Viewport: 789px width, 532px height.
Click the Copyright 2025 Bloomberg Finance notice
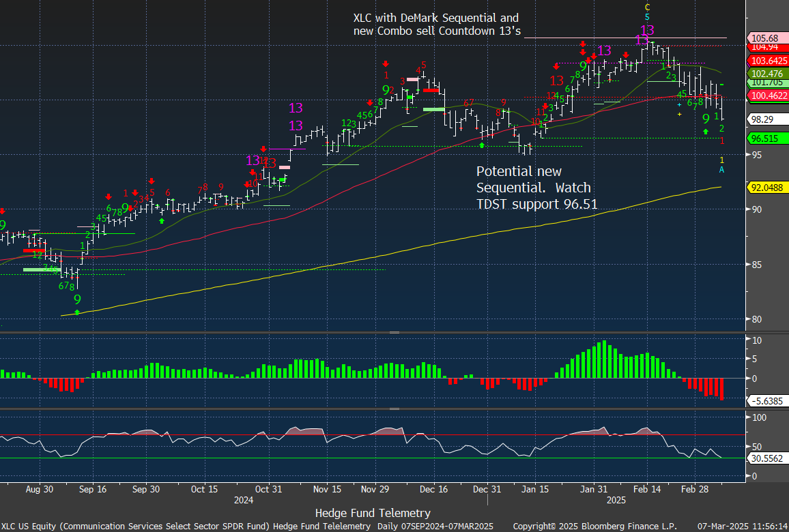tap(594, 526)
